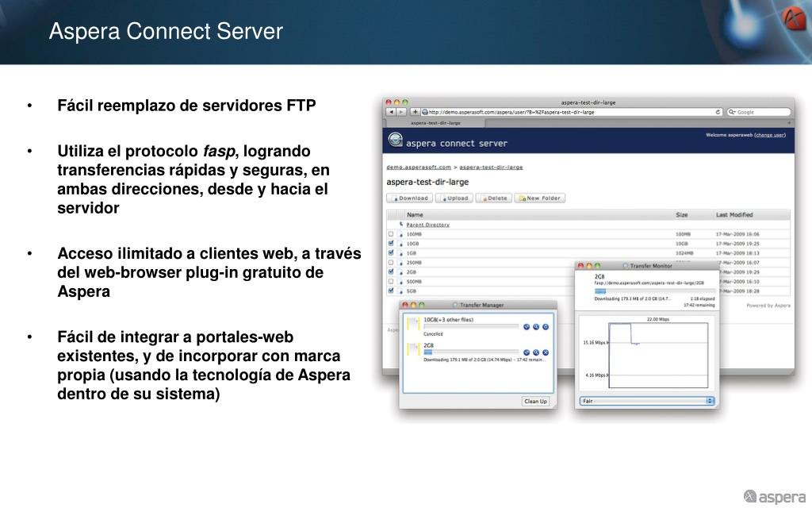Select the 1024MB size cell
This screenshot has width=812, height=508.
coord(684,253)
